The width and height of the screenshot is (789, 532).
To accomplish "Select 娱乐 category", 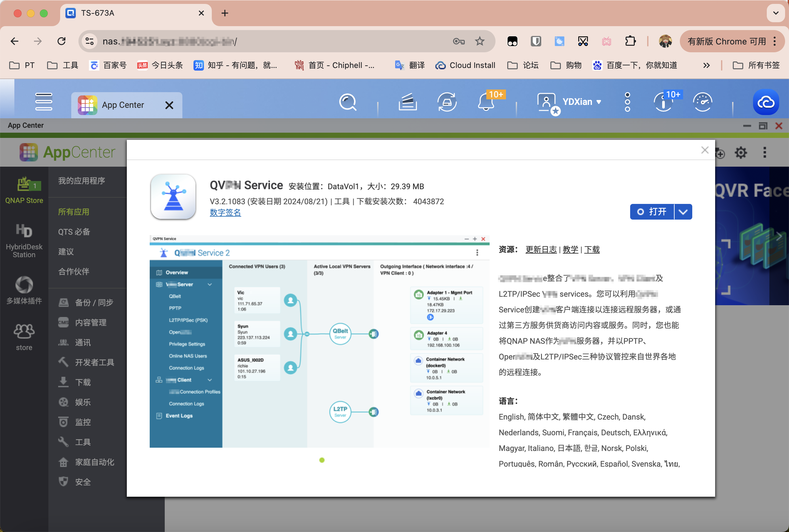I will pos(75,402).
